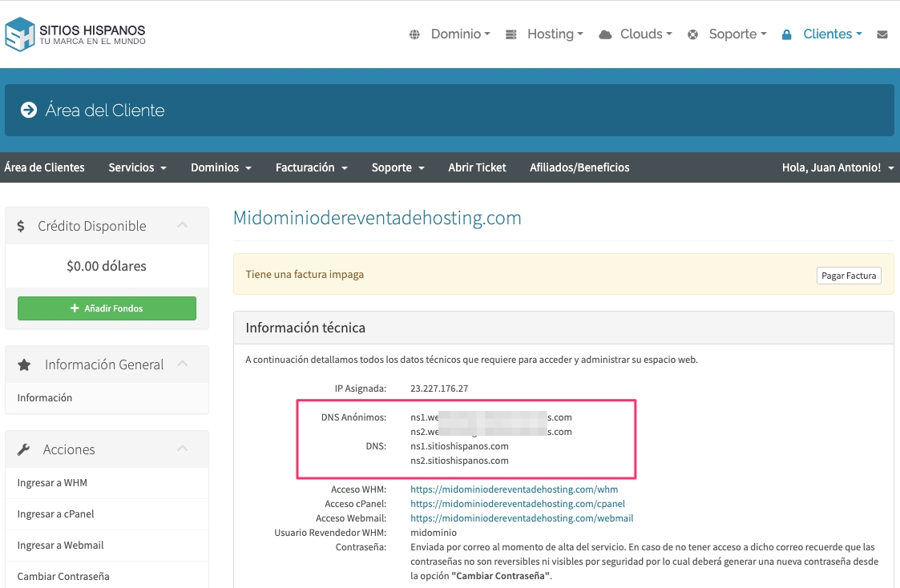Collapse the Información General panel
The width and height of the screenshot is (900, 588).
(x=183, y=364)
